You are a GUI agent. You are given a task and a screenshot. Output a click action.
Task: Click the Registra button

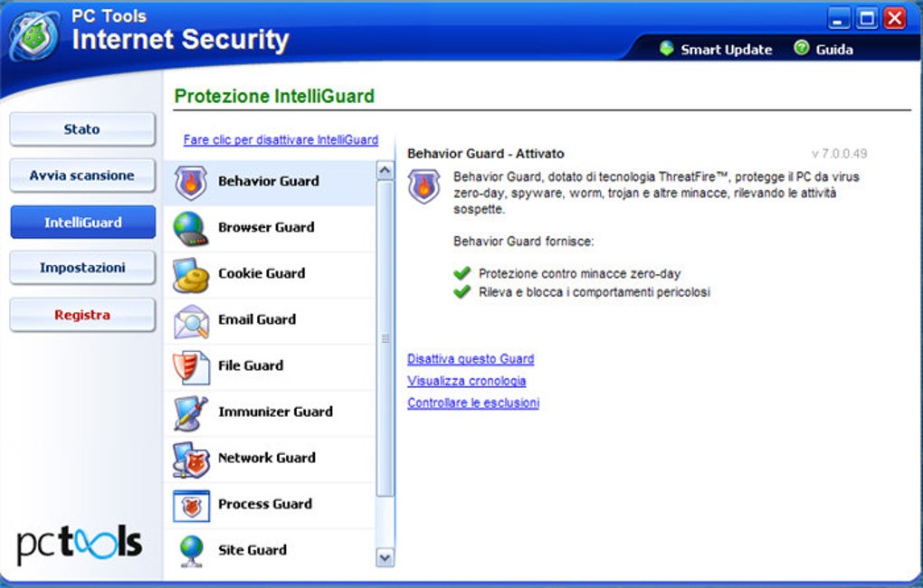[82, 315]
